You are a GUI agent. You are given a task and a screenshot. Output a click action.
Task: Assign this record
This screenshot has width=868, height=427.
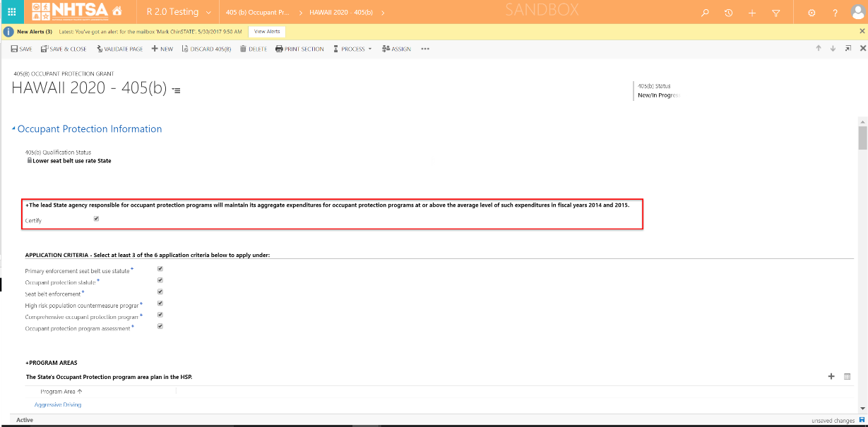[396, 49]
